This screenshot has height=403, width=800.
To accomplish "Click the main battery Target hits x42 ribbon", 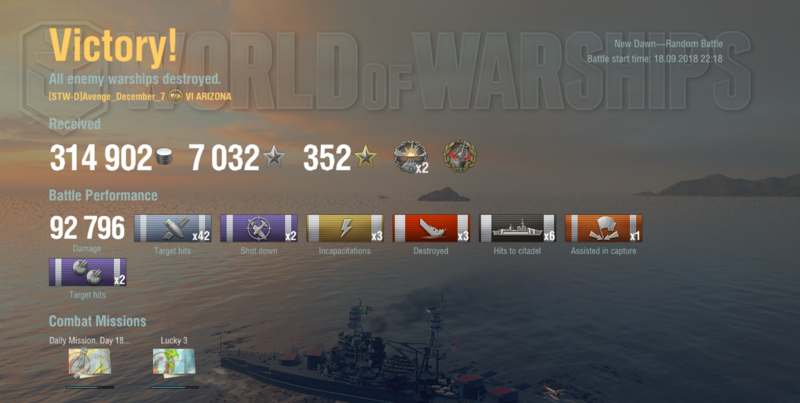I will (x=172, y=228).
